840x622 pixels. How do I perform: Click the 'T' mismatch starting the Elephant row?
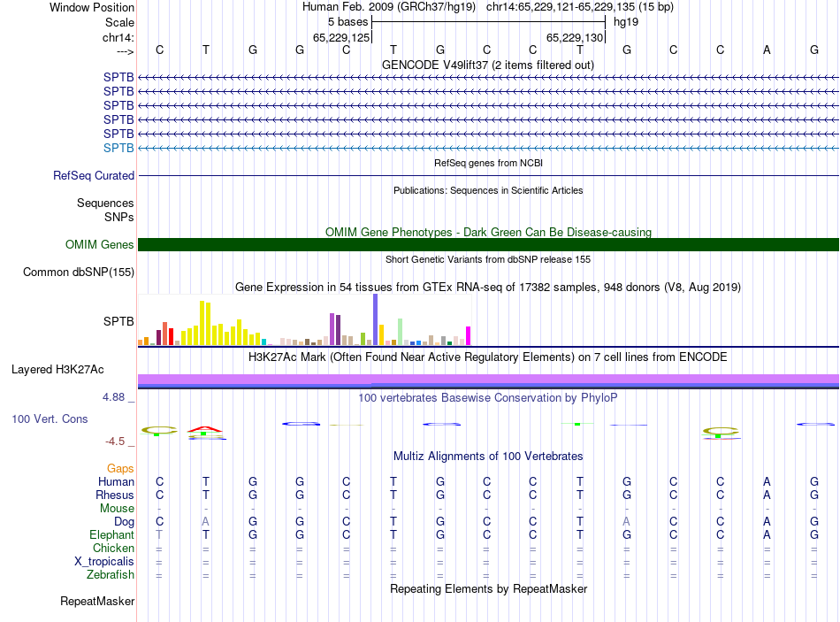[159, 534]
